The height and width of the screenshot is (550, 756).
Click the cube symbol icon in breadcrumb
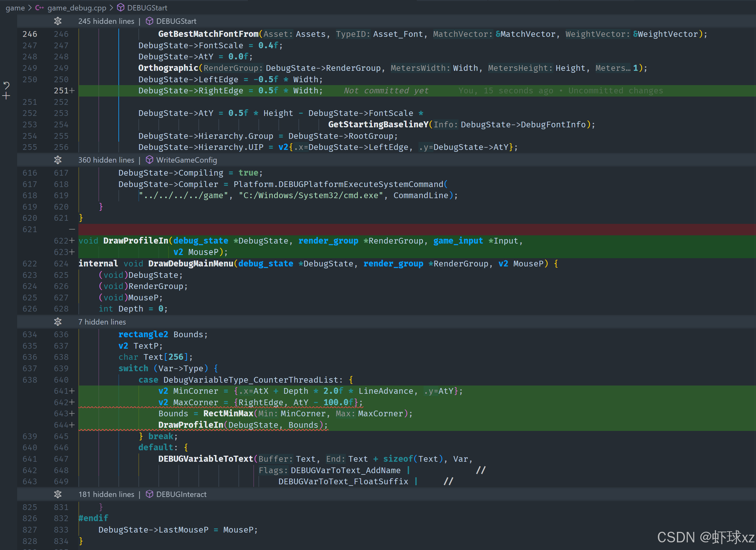point(121,7)
